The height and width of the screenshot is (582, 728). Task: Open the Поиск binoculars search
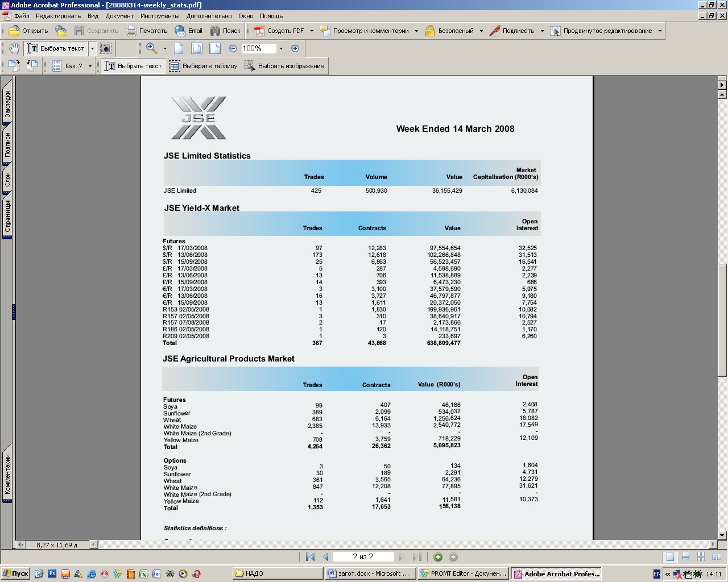click(x=225, y=31)
